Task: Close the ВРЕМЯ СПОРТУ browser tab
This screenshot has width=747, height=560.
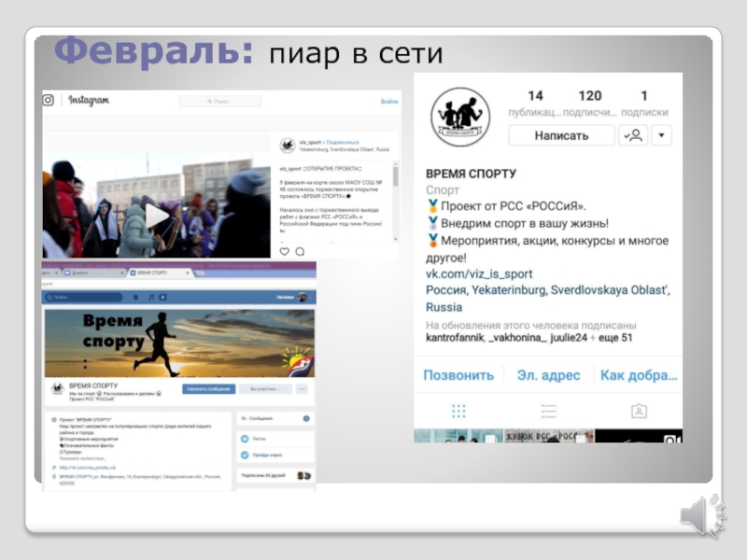Action: click(x=188, y=273)
